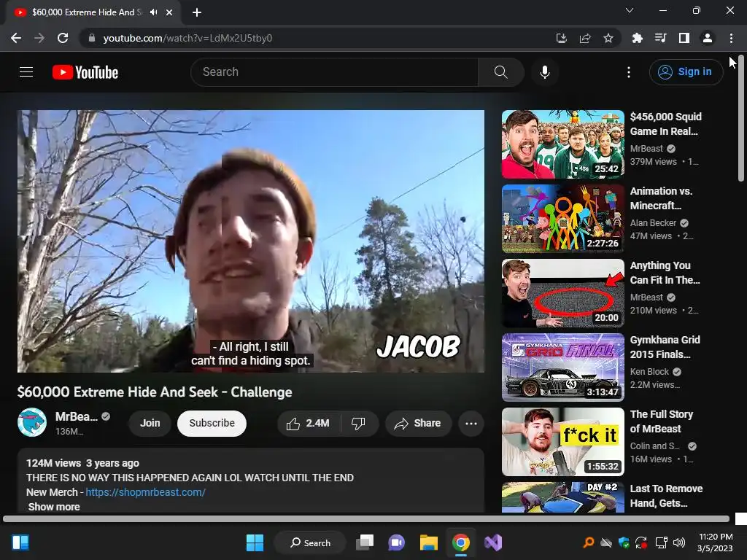Image resolution: width=747 pixels, height=560 pixels.
Task: Open YouTube settings three-dot menu near Sign in
Action: 629,72
